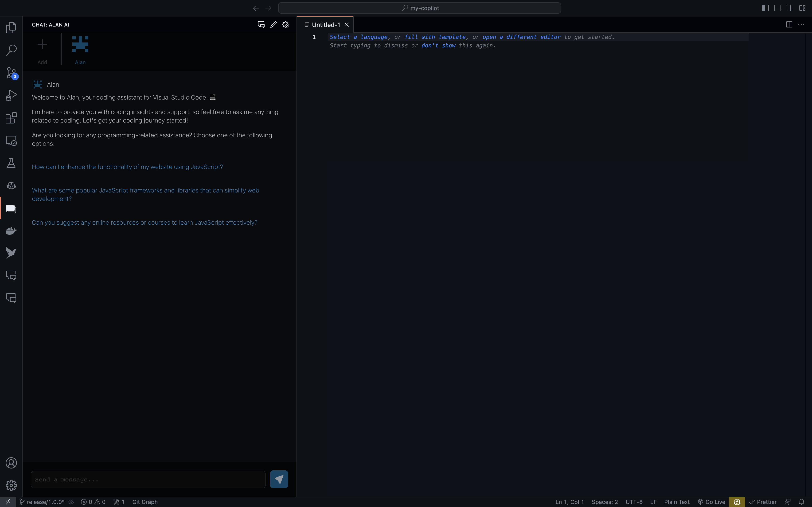The width and height of the screenshot is (812, 507).
Task: Open the Extensions view
Action: 11,118
